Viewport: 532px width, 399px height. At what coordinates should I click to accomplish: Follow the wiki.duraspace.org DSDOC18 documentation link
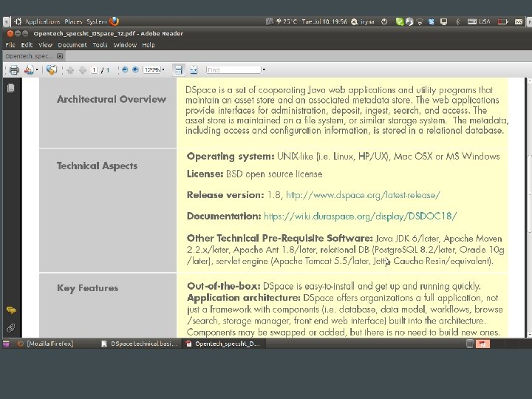click(x=361, y=216)
